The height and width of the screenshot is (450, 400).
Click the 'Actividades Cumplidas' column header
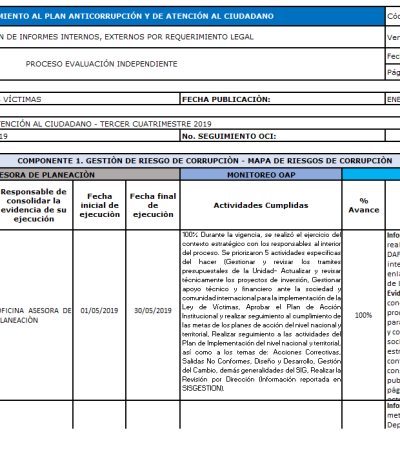(261, 205)
